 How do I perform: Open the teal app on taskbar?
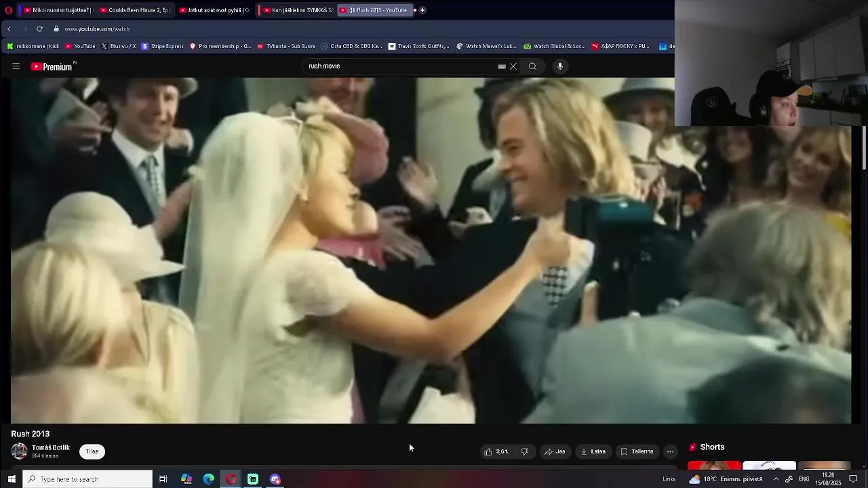tap(253, 479)
